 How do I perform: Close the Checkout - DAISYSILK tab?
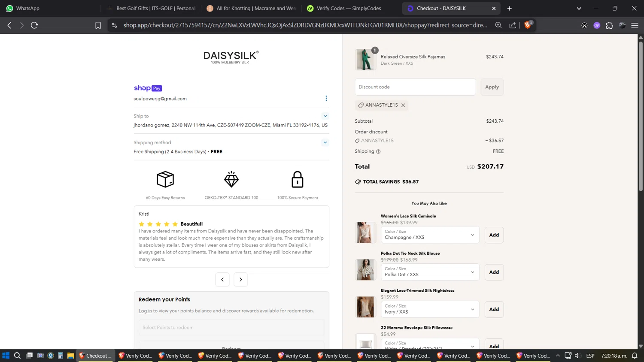coord(494,8)
